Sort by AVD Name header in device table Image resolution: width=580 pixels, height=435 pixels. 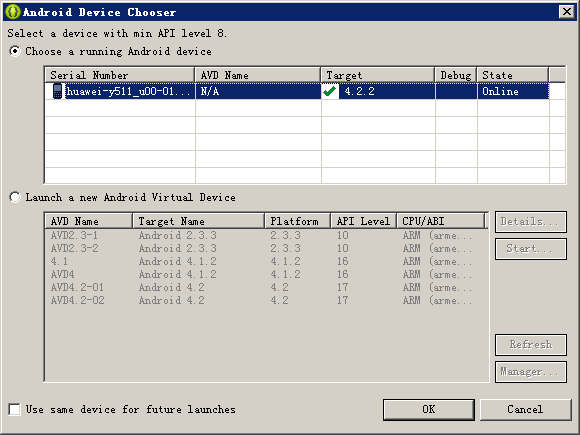coord(258,75)
